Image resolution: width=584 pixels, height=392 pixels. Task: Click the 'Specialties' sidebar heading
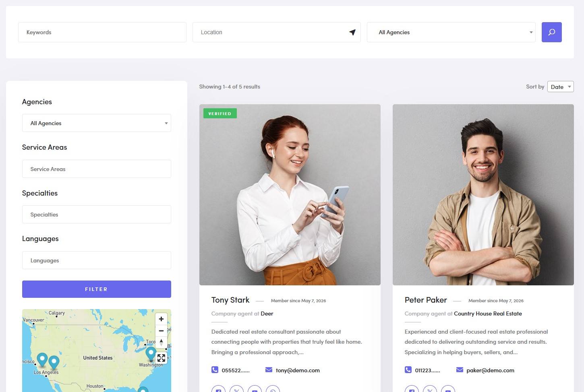pyautogui.click(x=40, y=193)
